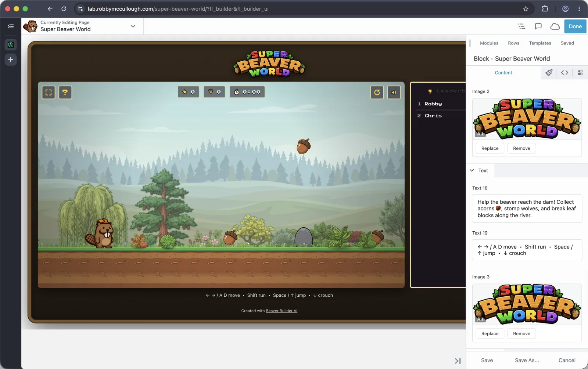Image resolution: width=588 pixels, height=369 pixels.
Task: Edit Alt text badge on Image 2
Action: 481,134
